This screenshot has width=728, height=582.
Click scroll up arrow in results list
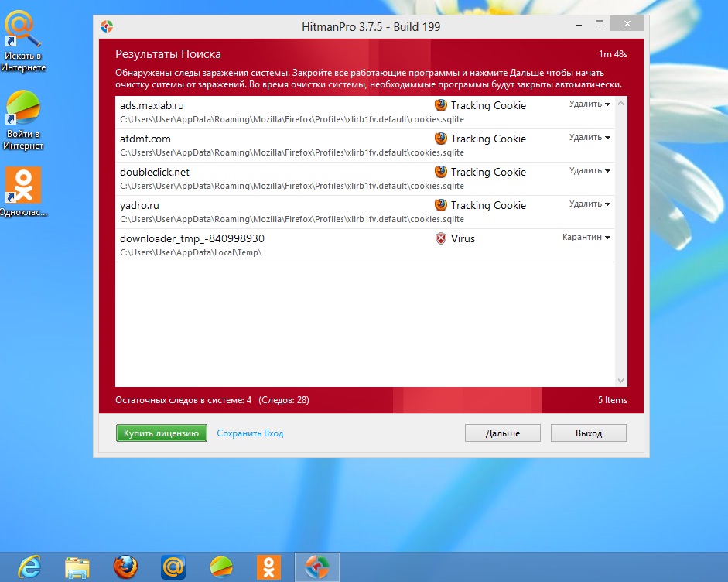(x=620, y=103)
